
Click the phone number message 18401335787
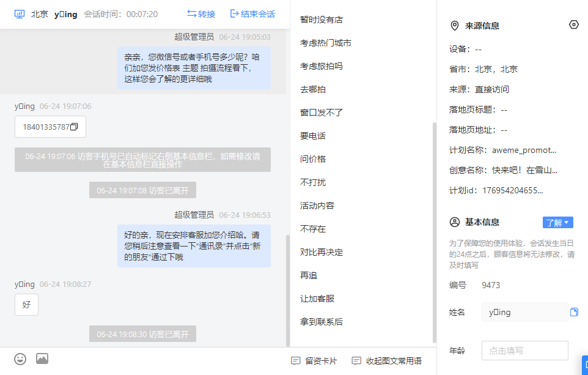pos(50,127)
